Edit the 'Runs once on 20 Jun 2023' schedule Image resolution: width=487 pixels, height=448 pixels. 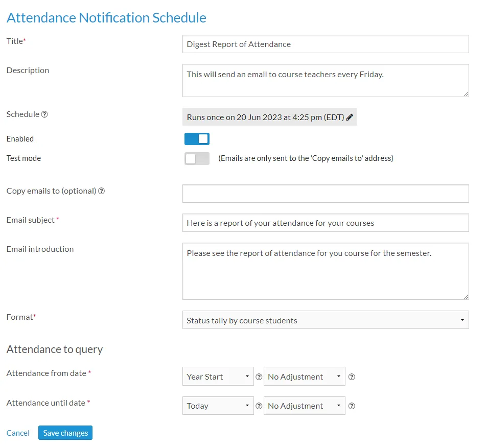tap(270, 117)
